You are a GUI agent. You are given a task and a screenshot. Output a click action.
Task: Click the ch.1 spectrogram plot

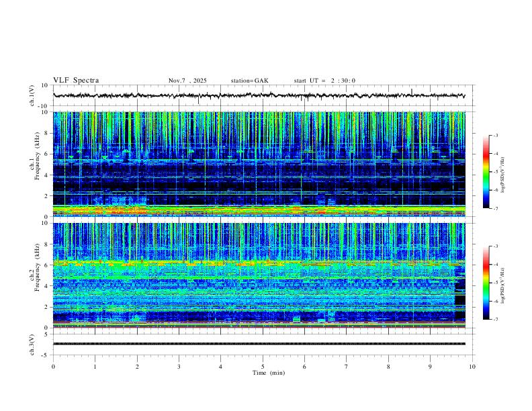(x=259, y=164)
